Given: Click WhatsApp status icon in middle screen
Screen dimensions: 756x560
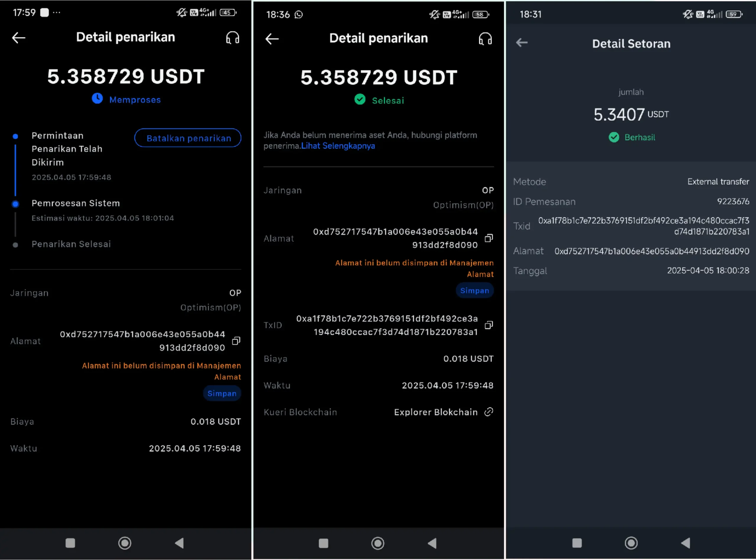Looking at the screenshot, I should point(298,14).
